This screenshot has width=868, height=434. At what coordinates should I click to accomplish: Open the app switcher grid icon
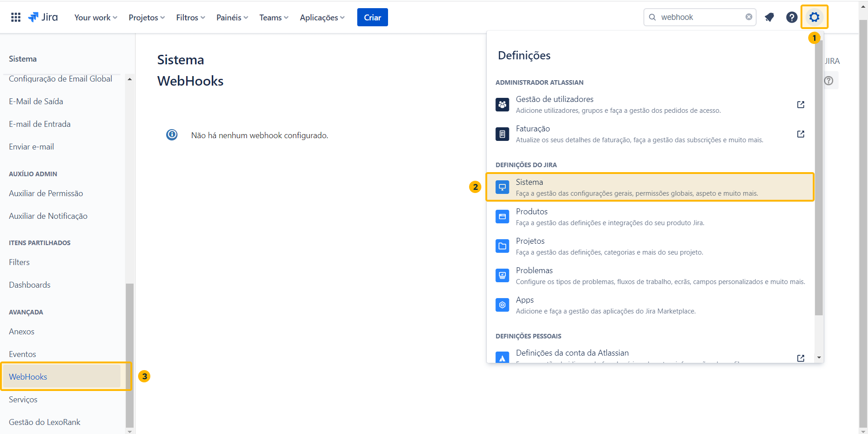[16, 17]
